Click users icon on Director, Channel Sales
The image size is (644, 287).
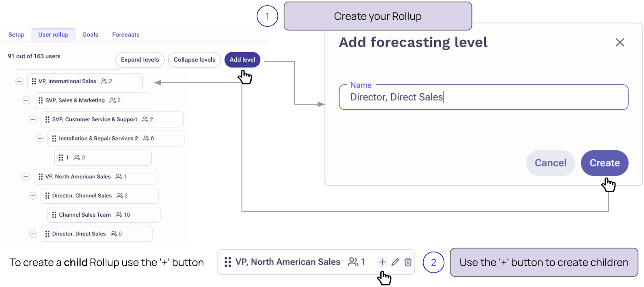(120, 196)
